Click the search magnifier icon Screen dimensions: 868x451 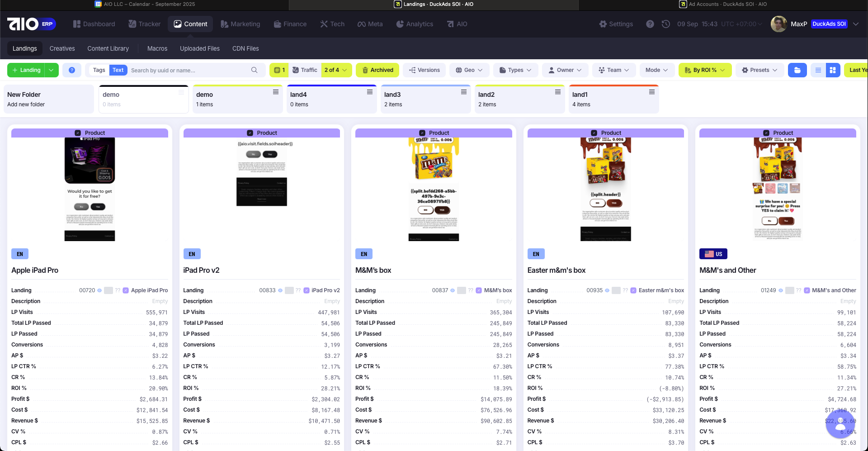coord(255,70)
